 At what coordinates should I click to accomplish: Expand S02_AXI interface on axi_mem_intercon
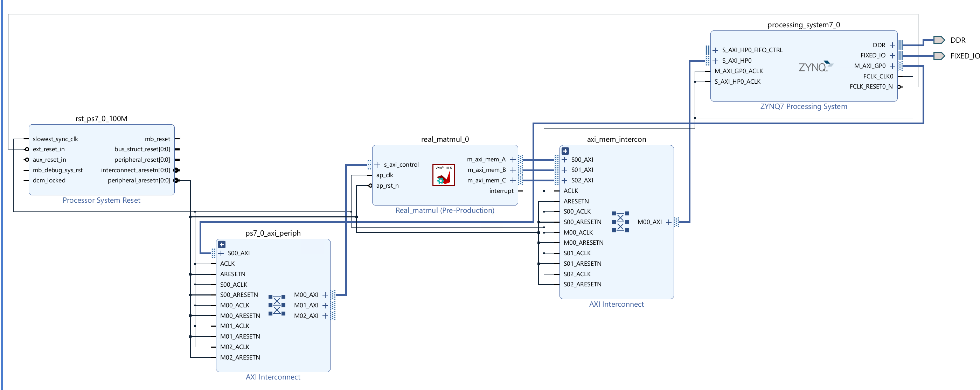point(564,180)
